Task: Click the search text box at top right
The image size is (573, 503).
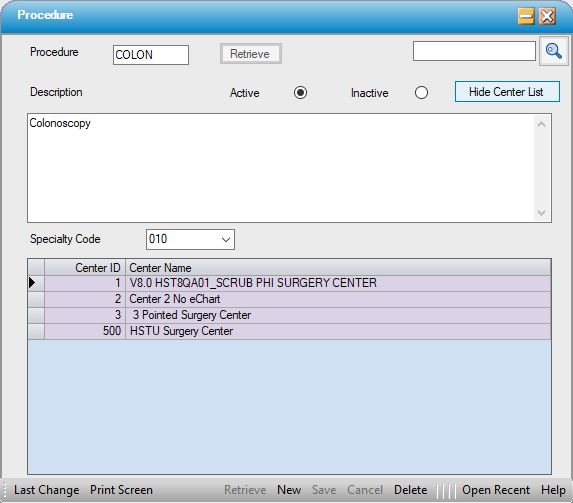Action: pos(474,51)
